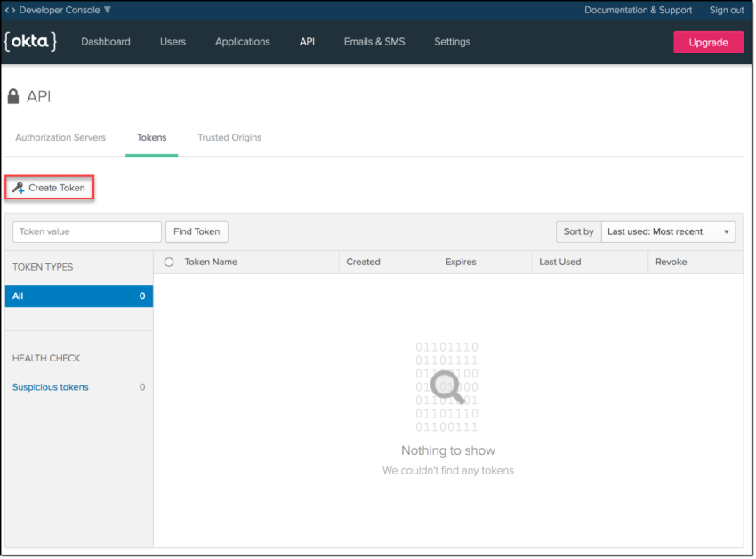Select the radio button beside Token Name
The height and width of the screenshot is (559, 756).
[x=169, y=263]
